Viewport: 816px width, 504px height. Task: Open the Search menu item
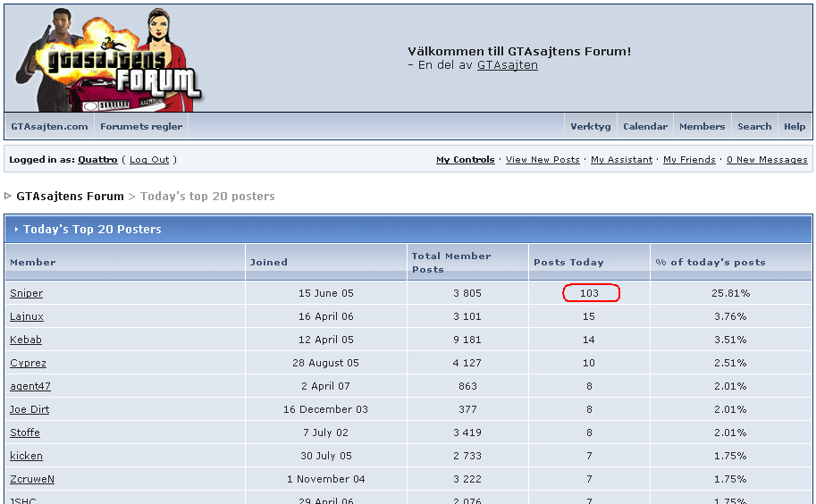click(754, 126)
